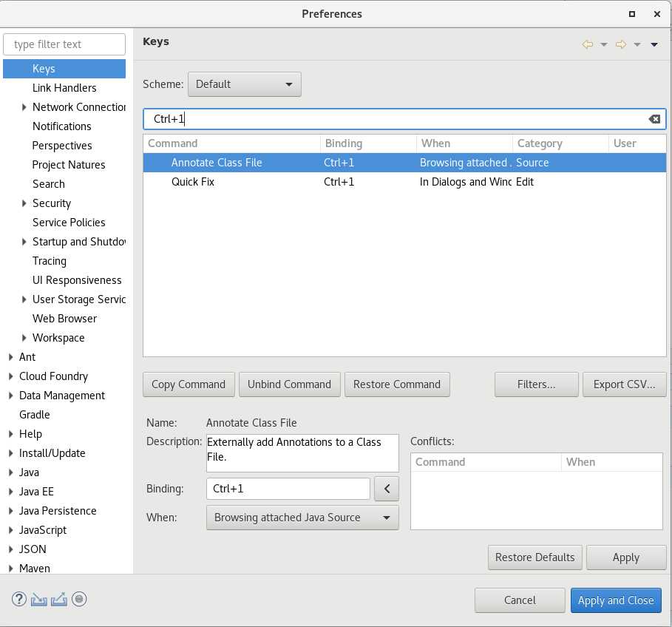Expand the JavaScript node
The width and height of the screenshot is (672, 627).
click(10, 530)
